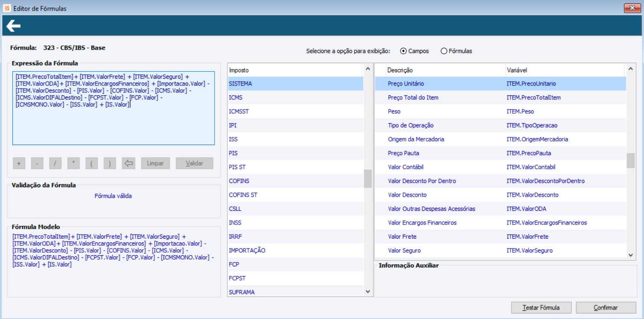Select COFINS ST in the Imposto list
The image size is (644, 319).
click(x=295, y=195)
